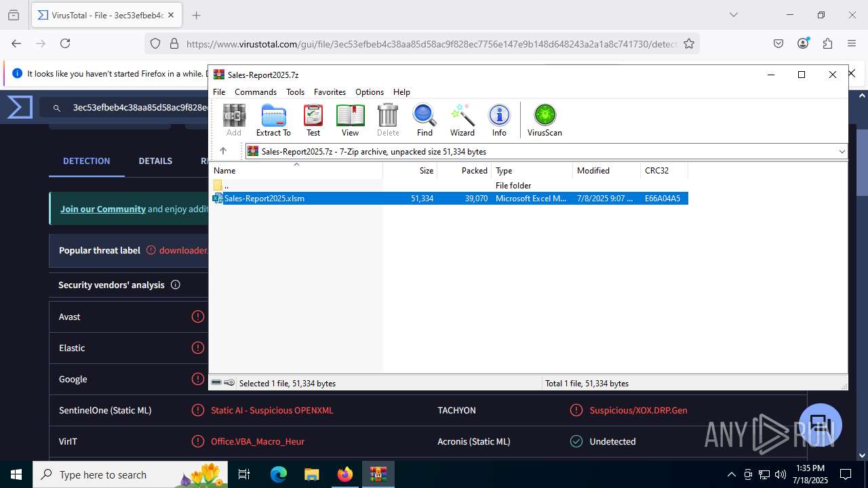Screen dimensions: 868x488
Task: Open the Options menu
Action: click(x=370, y=91)
